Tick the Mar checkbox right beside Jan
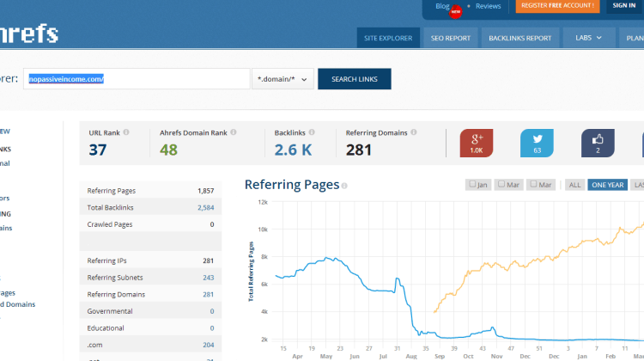The image size is (644, 361). 501,184
